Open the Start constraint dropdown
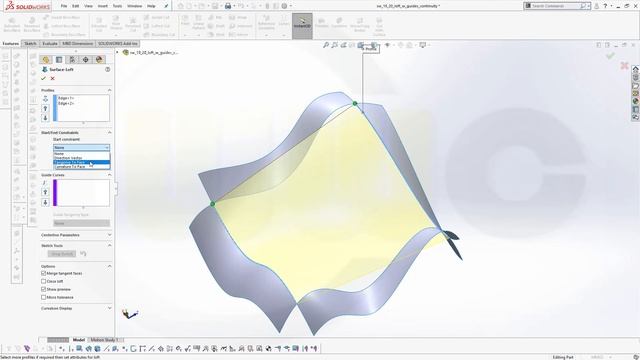 82,147
